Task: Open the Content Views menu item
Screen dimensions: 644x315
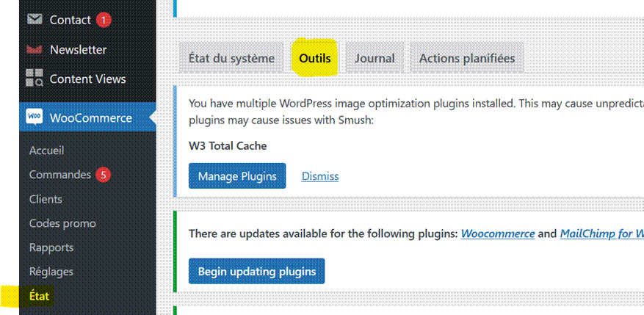Action: [87, 79]
